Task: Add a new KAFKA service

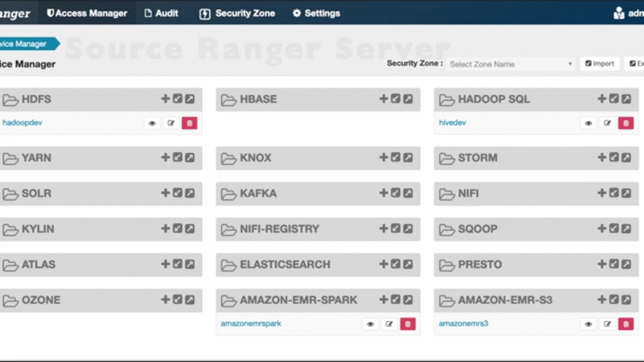Action: tap(384, 193)
